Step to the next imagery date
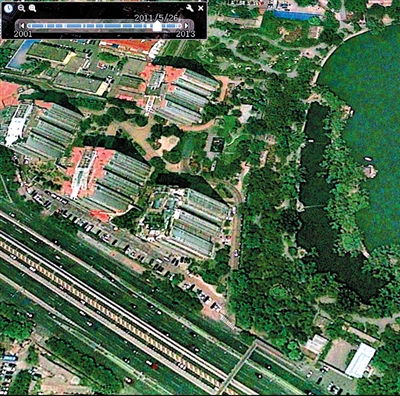This screenshot has height=396, width=400. (x=187, y=26)
